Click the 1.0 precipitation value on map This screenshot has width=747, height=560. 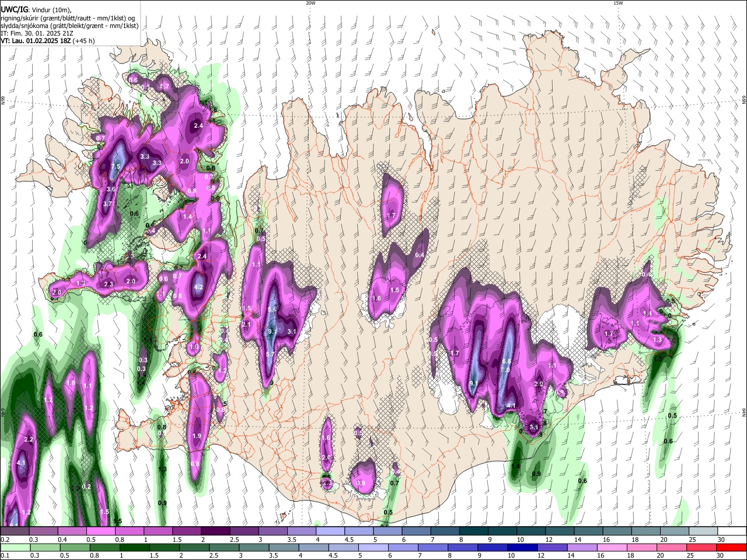click(71, 383)
